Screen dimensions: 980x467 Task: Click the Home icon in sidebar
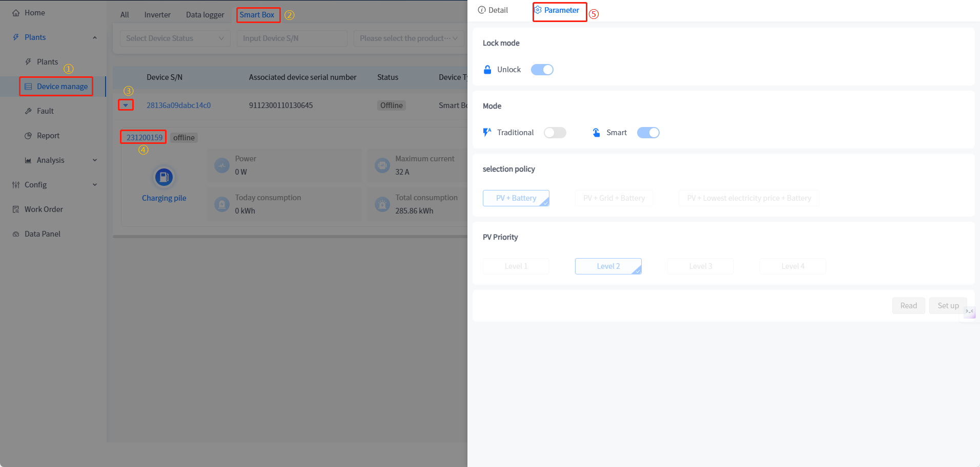pyautogui.click(x=16, y=13)
